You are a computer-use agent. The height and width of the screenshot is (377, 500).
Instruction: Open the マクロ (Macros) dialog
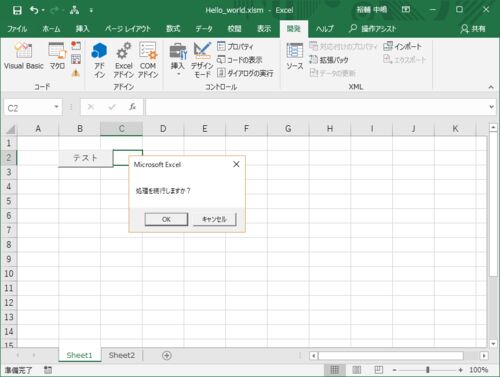pyautogui.click(x=57, y=56)
